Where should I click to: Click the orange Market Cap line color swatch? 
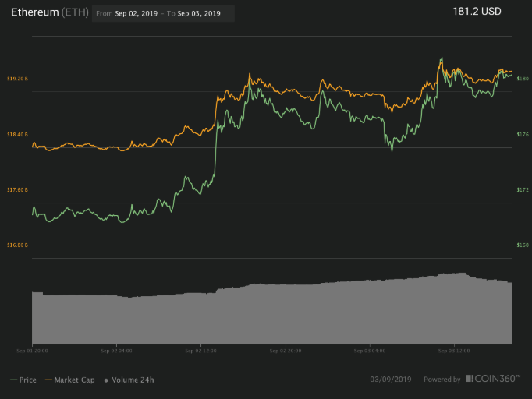pyautogui.click(x=48, y=380)
